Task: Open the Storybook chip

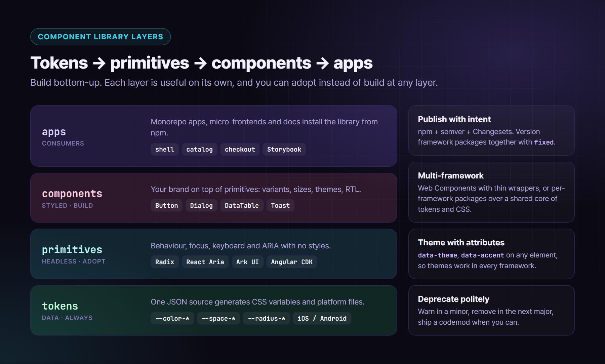Action: [284, 149]
